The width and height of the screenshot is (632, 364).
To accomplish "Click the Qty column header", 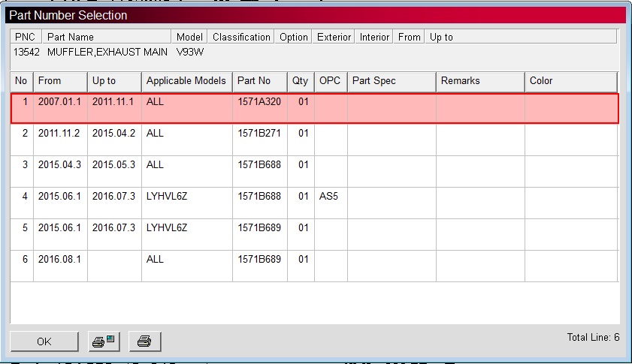I will 301,81.
